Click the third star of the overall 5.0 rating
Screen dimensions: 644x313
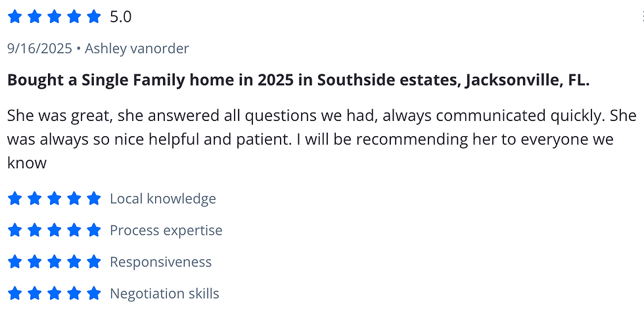click(x=54, y=17)
